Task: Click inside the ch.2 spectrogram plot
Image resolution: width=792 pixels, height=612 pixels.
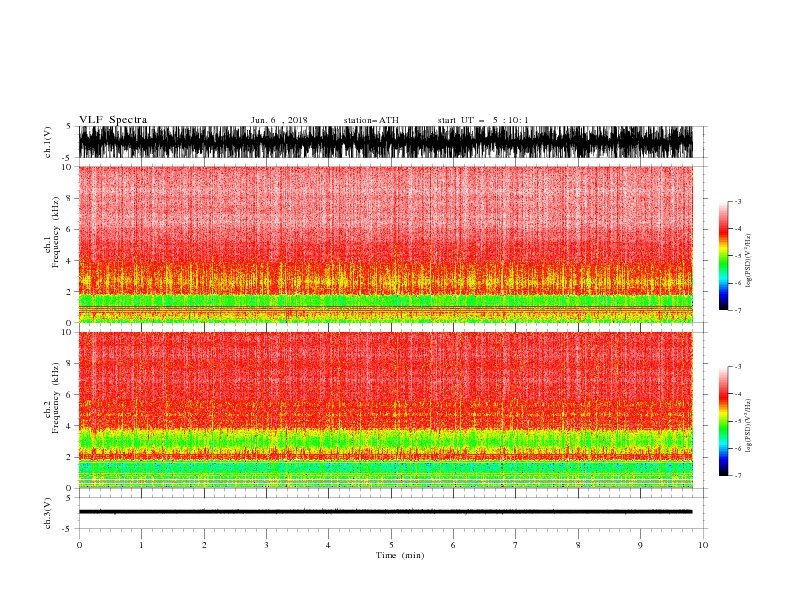Action: 385,410
